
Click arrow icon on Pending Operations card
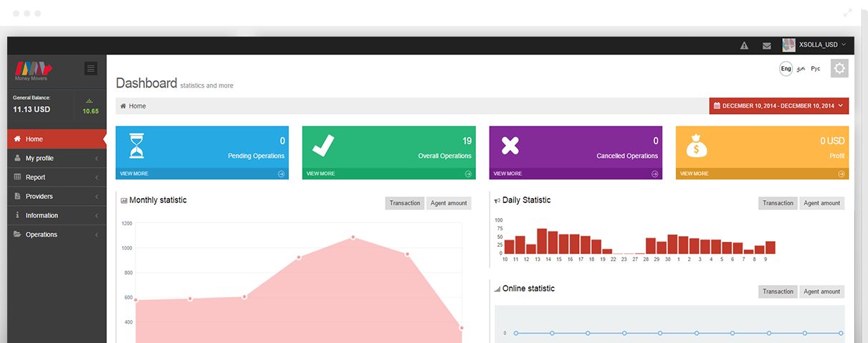(x=281, y=174)
